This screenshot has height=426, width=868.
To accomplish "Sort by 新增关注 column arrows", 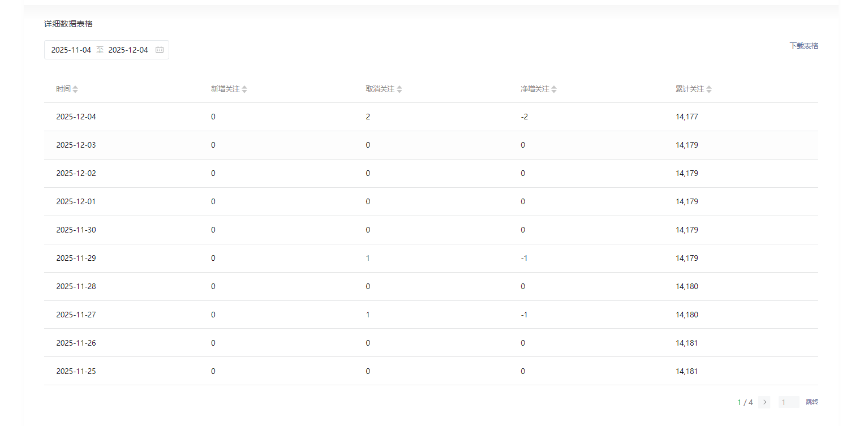I will pos(244,89).
